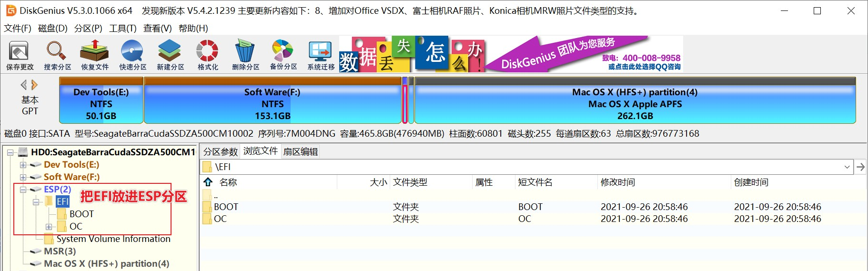Viewport: 868px width, 271px height.
Task: Switch to Sector Editor (扇区编辑) tab
Action: coord(301,151)
